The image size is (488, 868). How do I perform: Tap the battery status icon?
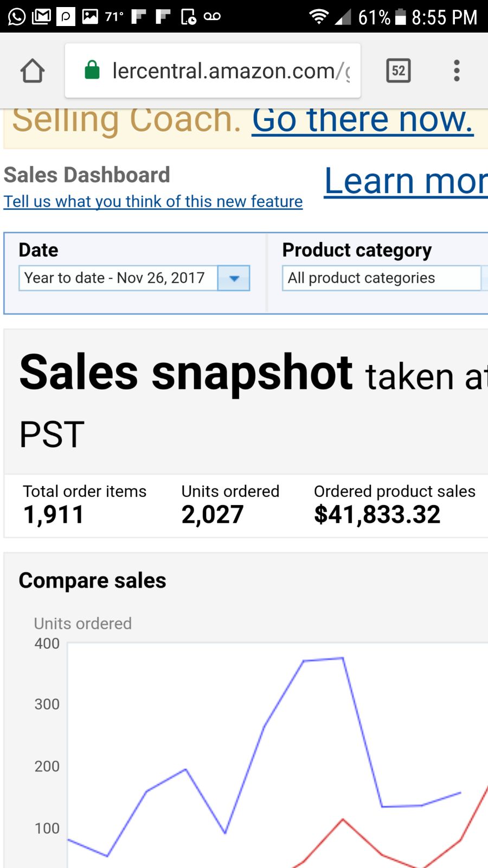click(400, 16)
